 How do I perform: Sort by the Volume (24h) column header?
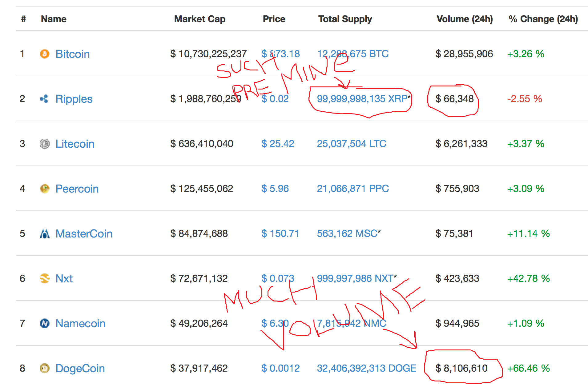465,19
